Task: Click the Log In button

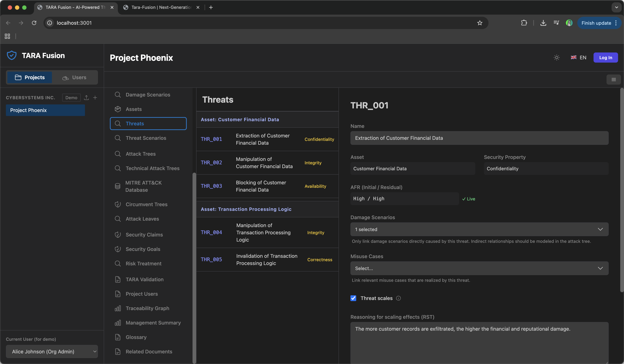Action: pos(605,57)
